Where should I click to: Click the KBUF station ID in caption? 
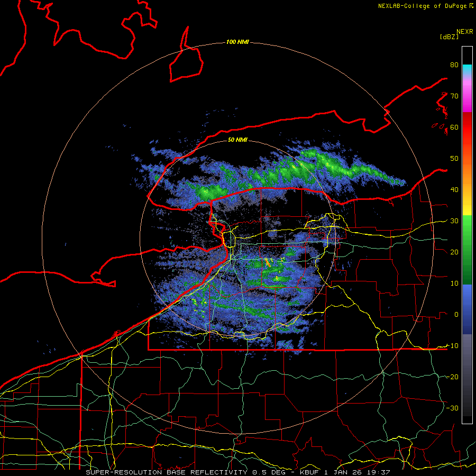coord(310,472)
